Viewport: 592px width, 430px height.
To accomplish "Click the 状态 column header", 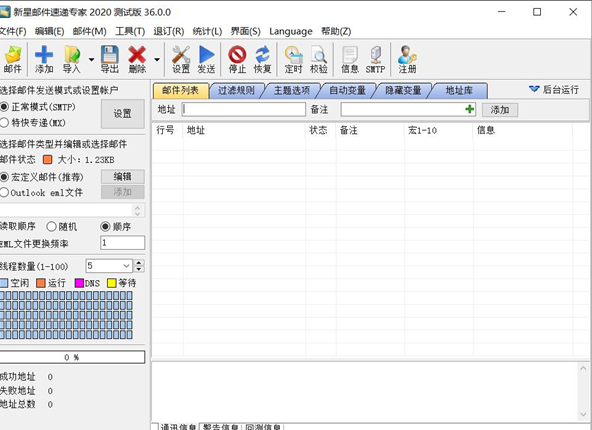I will (x=320, y=130).
